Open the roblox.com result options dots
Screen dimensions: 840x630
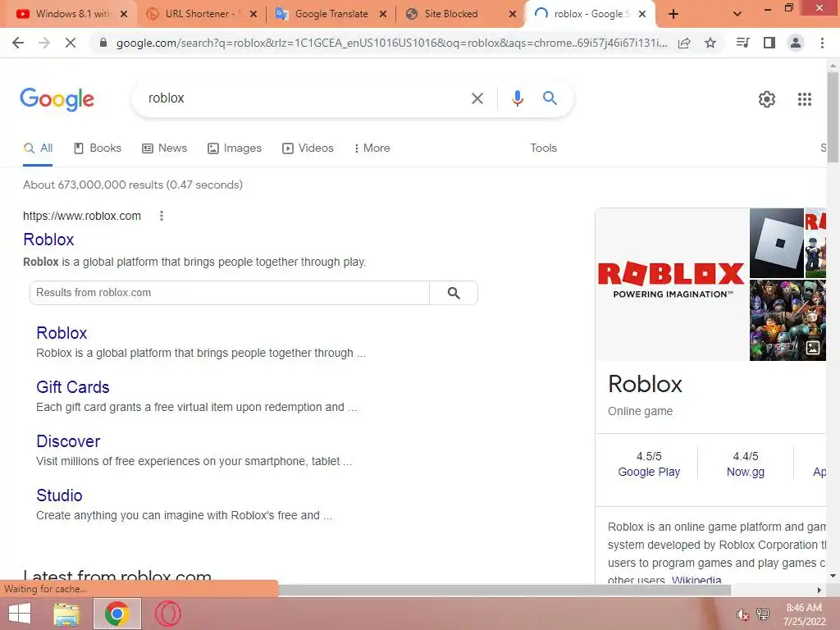point(162,216)
